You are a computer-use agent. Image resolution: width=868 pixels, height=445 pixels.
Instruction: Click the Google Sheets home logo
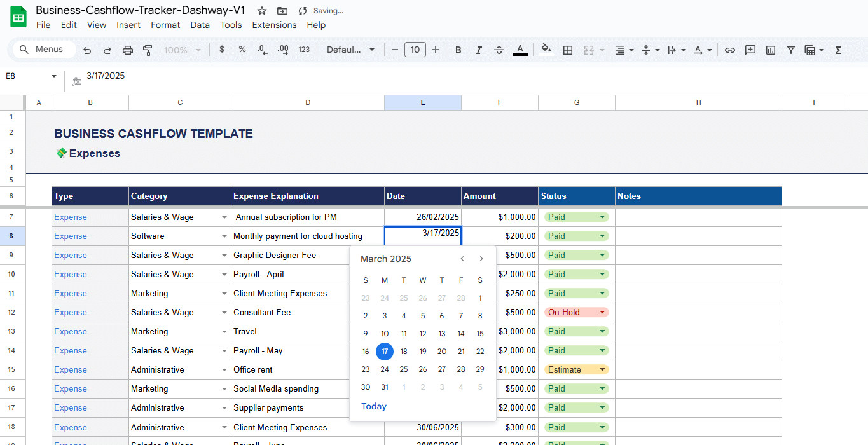18,17
